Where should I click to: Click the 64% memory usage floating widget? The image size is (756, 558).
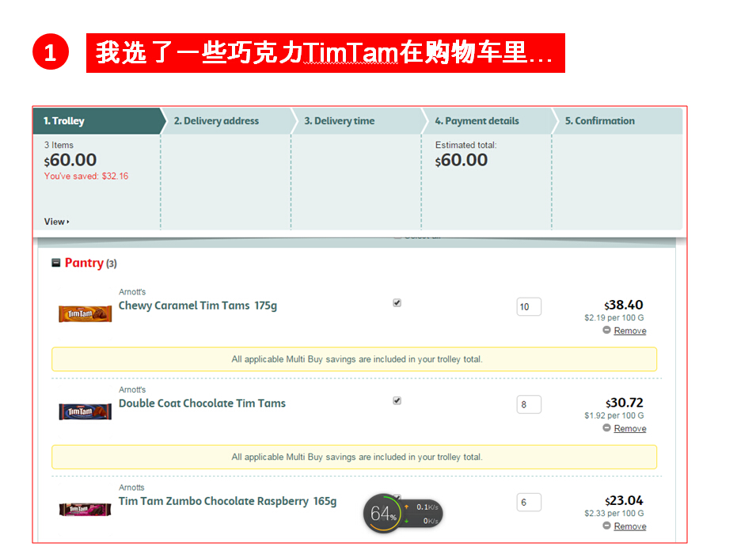pos(383,514)
